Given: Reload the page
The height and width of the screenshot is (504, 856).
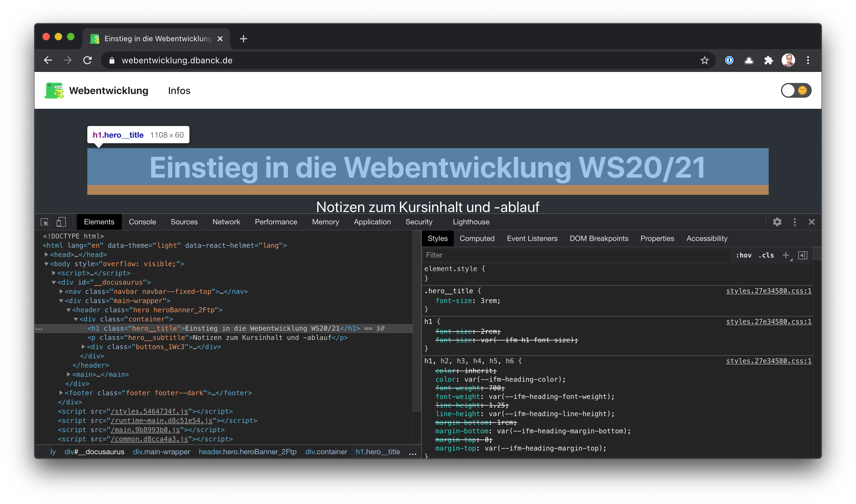Looking at the screenshot, I should [88, 61].
